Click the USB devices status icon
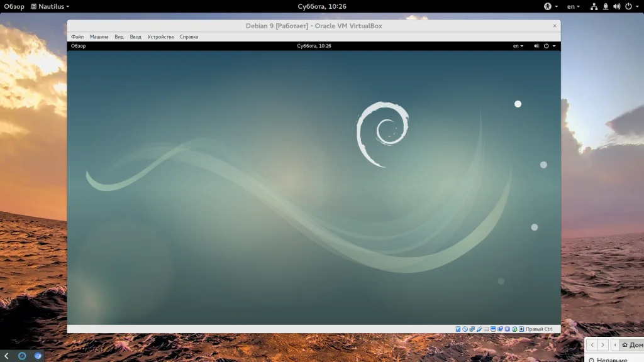This screenshot has width=644, height=362. click(x=479, y=329)
